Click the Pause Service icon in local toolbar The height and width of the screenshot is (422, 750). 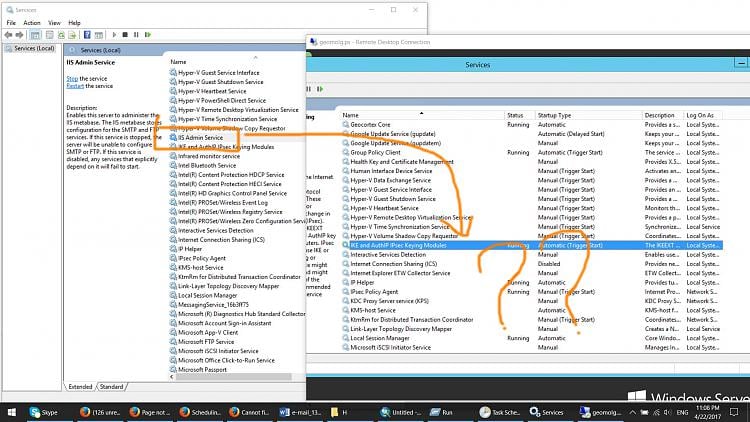pos(136,35)
